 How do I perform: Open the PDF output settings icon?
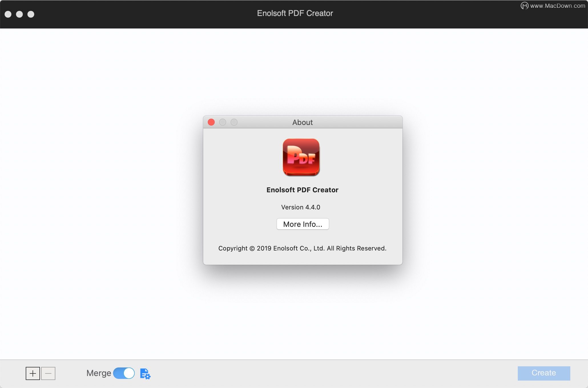pyautogui.click(x=145, y=374)
